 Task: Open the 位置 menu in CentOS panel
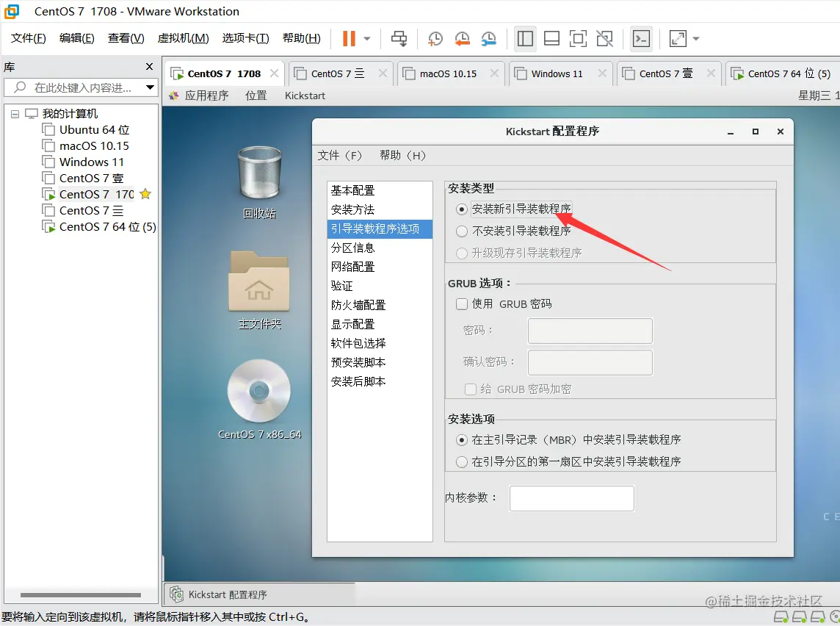[256, 96]
